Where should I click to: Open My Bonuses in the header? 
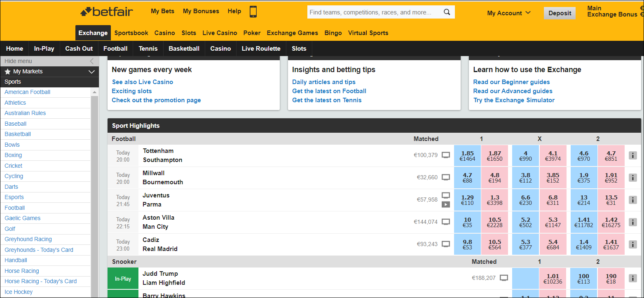(201, 11)
